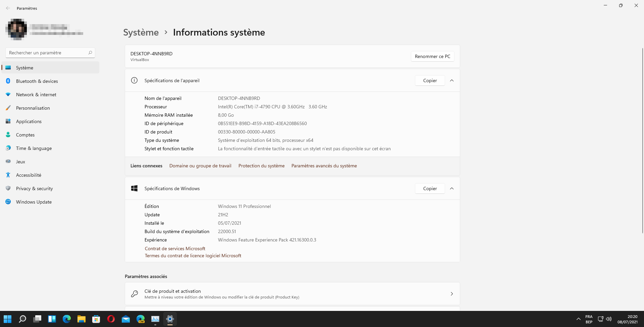Click the 8,00 Go RAM value
The height and width of the screenshot is (327, 644).
pos(226,115)
